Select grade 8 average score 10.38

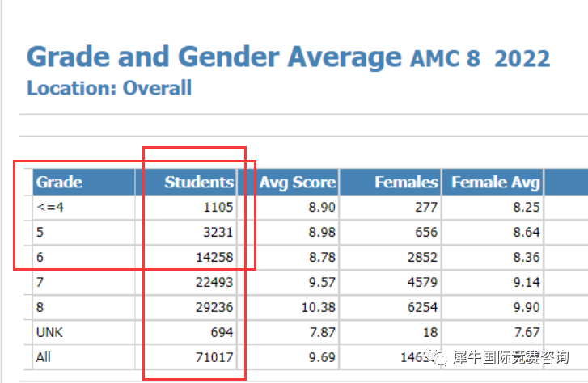tap(319, 307)
